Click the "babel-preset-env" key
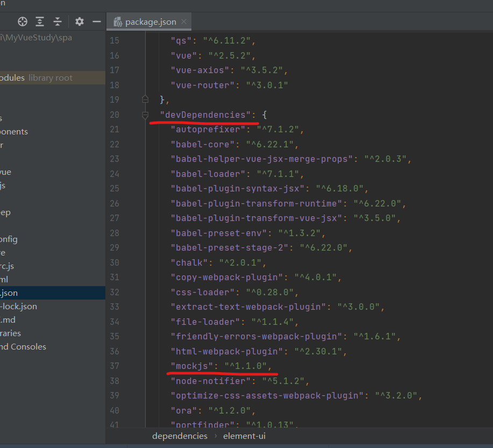 (x=218, y=233)
